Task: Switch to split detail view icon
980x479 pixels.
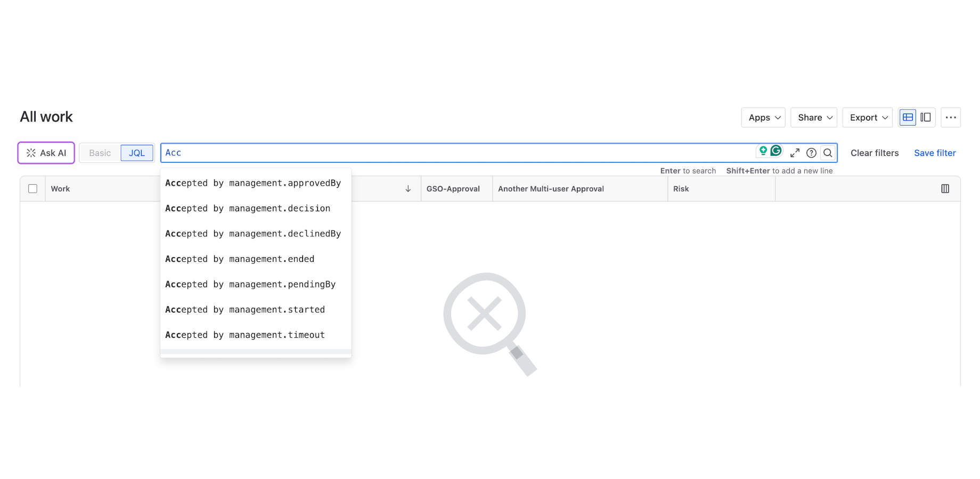Action: click(926, 118)
